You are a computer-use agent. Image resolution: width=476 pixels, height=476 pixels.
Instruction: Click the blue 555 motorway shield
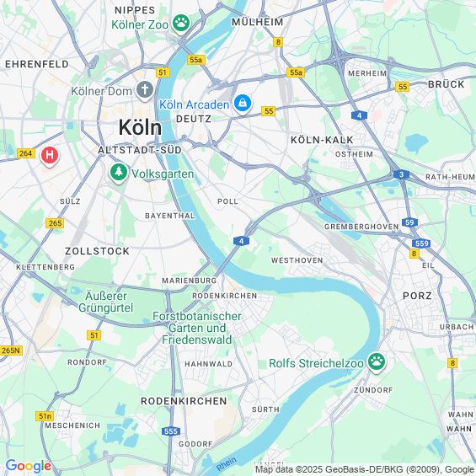[171, 431]
